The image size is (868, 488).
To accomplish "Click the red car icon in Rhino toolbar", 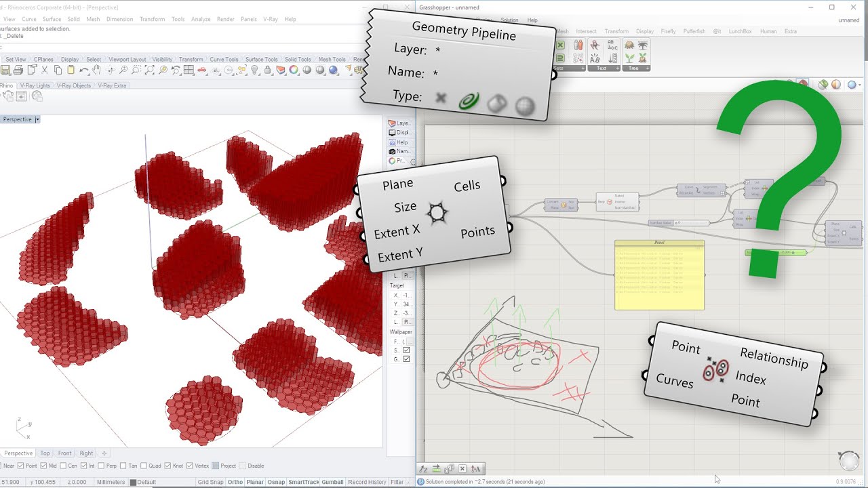I will click(x=202, y=70).
